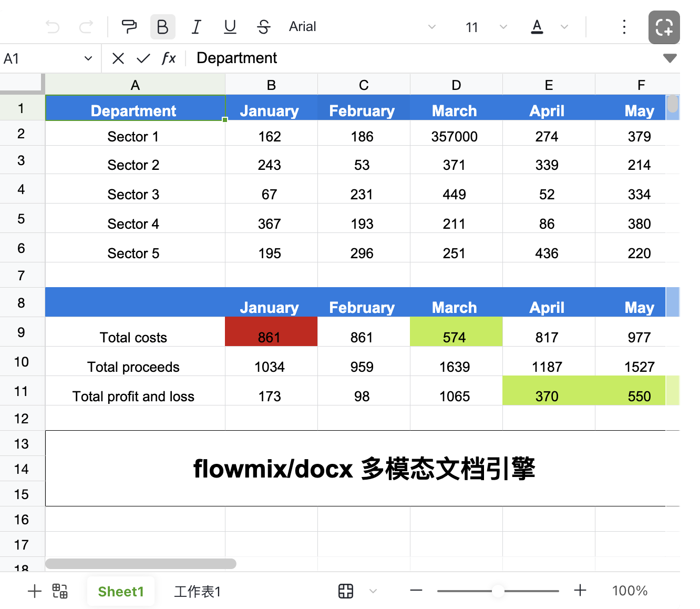700x609 pixels.
Task: Toggle Strikethrough formatting
Action: tap(263, 27)
